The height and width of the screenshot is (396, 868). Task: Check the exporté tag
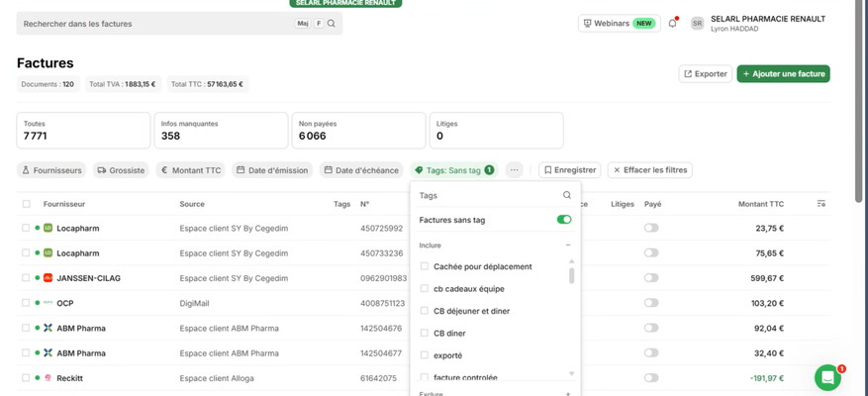point(425,355)
